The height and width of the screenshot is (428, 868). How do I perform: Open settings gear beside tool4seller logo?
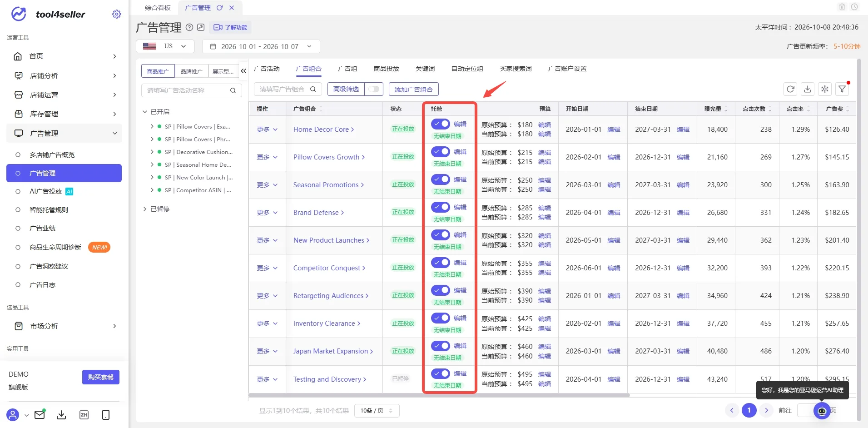tap(117, 14)
